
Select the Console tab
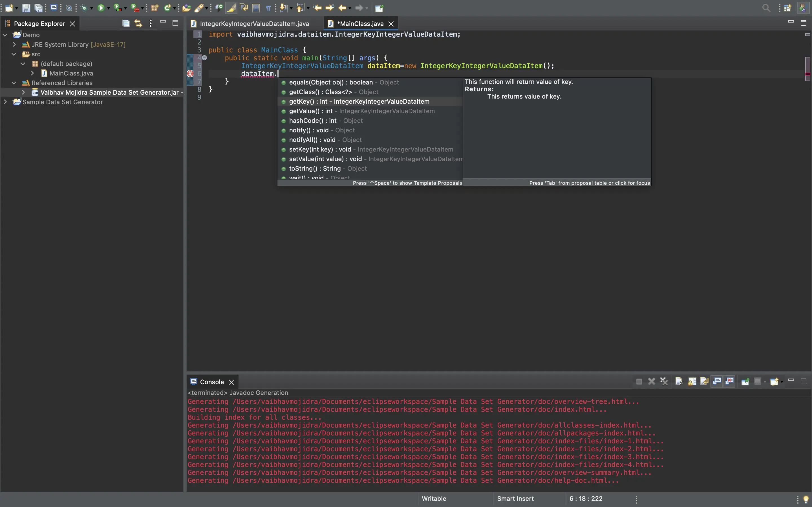pos(211,382)
